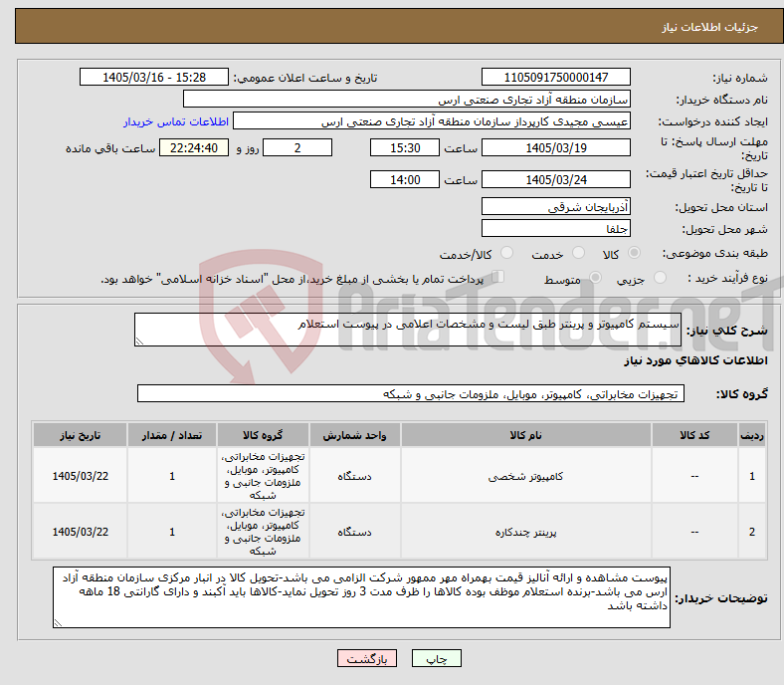Click the validity time field 14:00
Screen dimensions: 784x685
coord(405,179)
